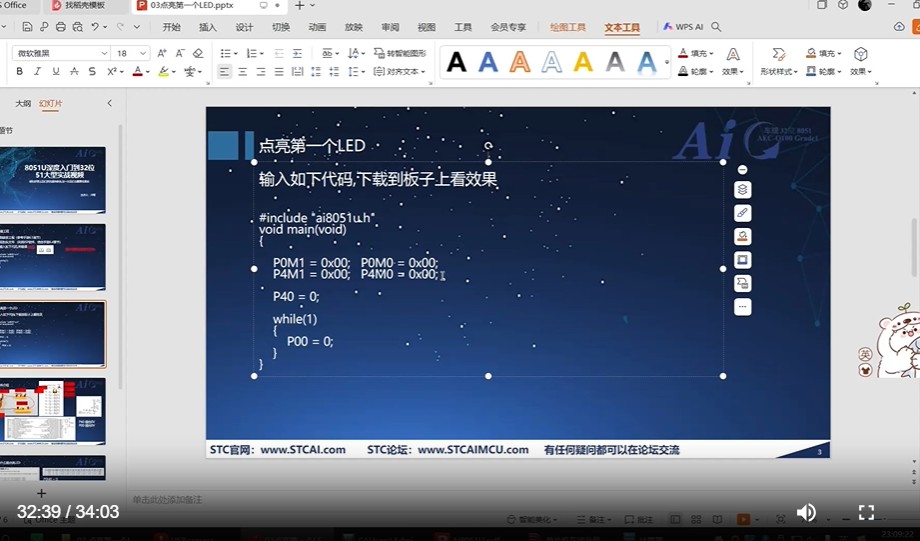Open the text 轮廓 outline dropdown
The image size is (920, 541).
696,72
